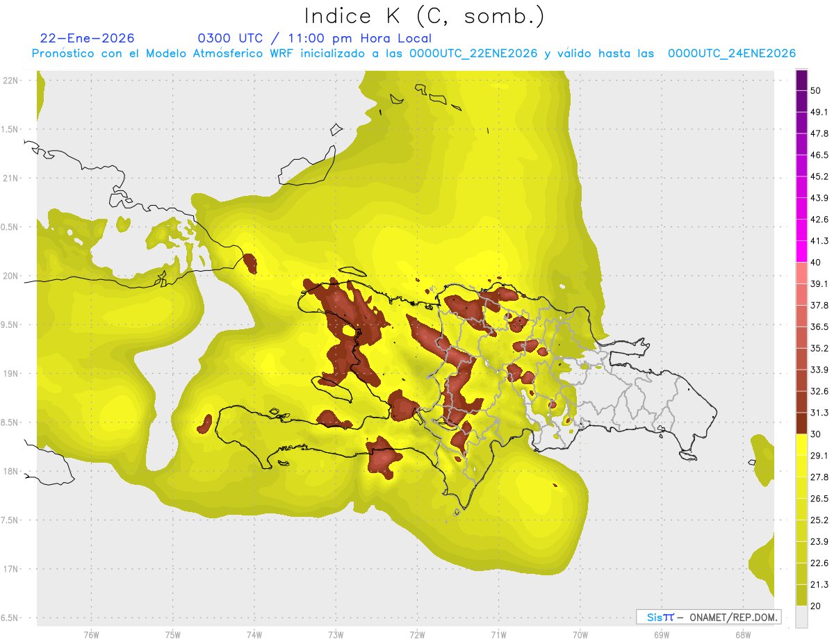This screenshot has height=644, width=834.
Task: Select the magenta swatch between 40 and 41.3
Action: tap(801, 251)
